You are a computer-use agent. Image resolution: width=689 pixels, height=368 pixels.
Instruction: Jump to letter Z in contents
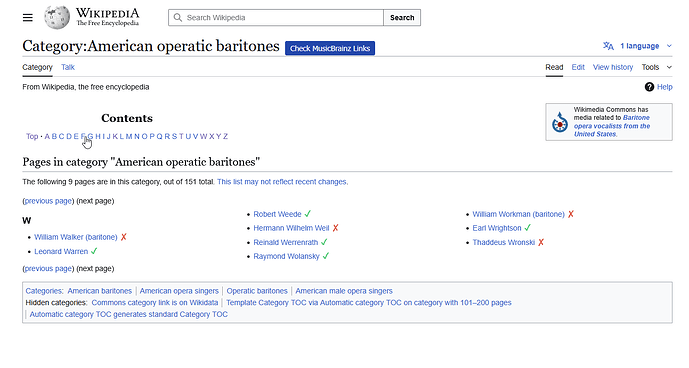pyautogui.click(x=225, y=136)
